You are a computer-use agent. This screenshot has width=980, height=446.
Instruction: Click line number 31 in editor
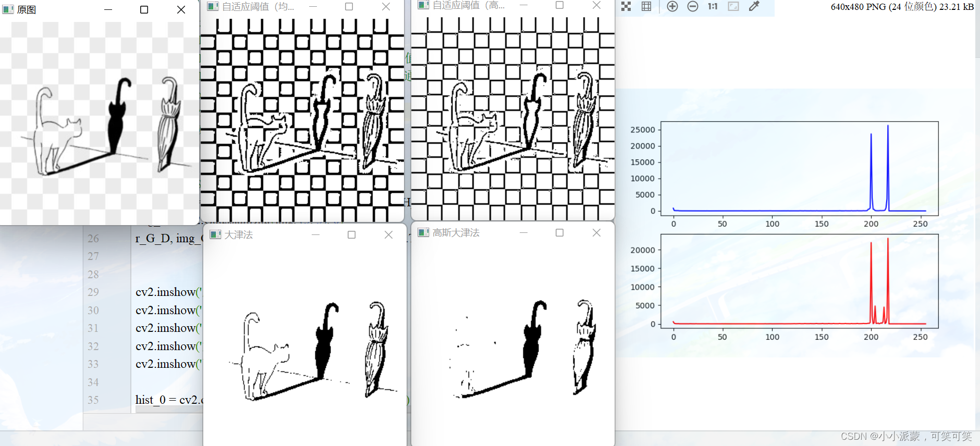(x=93, y=328)
